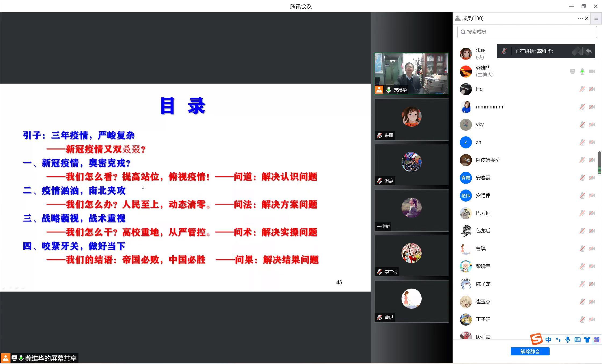This screenshot has height=364, width=602.
Task: Toggle yky's disabled camera icon
Action: (592, 125)
